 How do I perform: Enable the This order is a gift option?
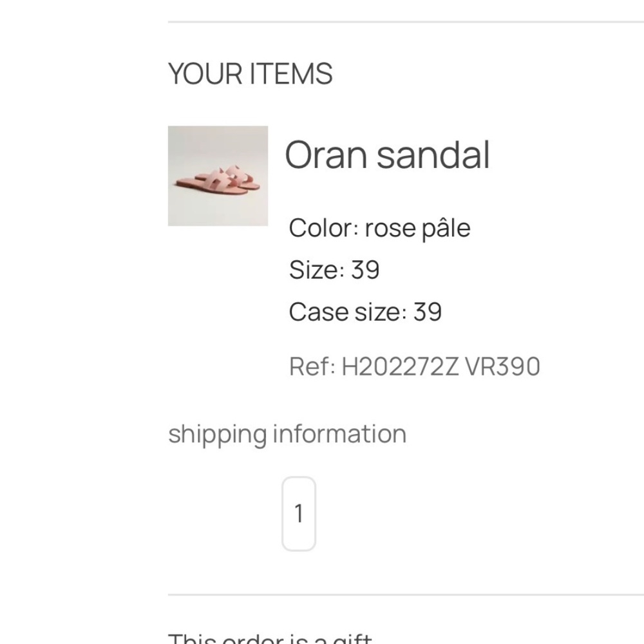point(269,636)
